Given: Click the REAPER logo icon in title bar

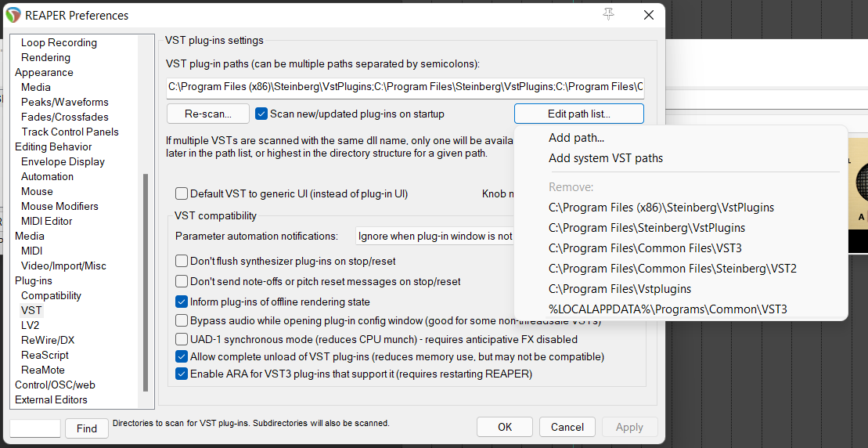Looking at the screenshot, I should coord(13,16).
